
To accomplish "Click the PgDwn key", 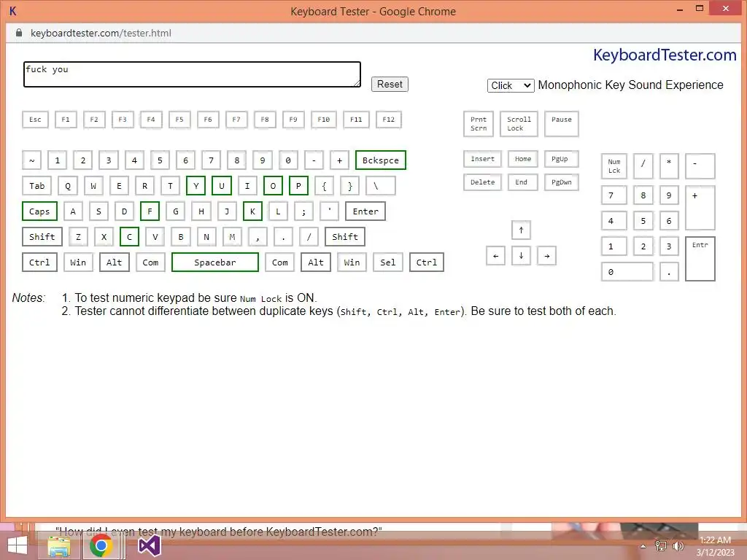I will coord(562,182).
